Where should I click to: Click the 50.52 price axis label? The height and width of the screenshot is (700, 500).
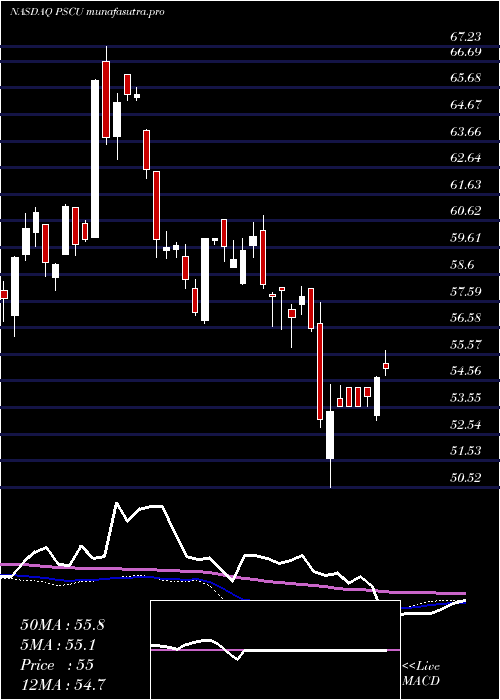tap(465, 478)
